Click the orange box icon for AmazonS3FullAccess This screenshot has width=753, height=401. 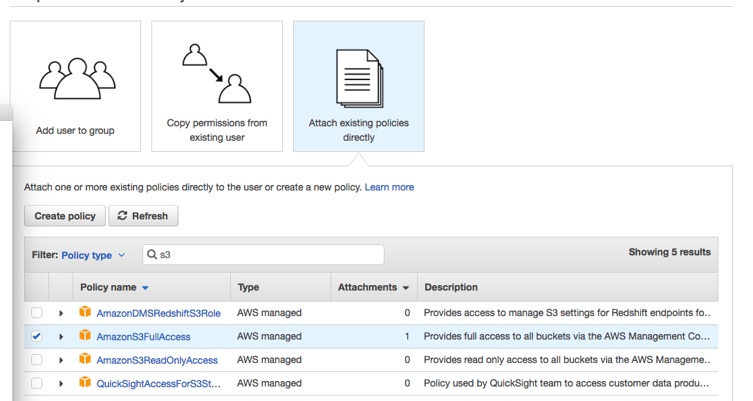point(85,335)
